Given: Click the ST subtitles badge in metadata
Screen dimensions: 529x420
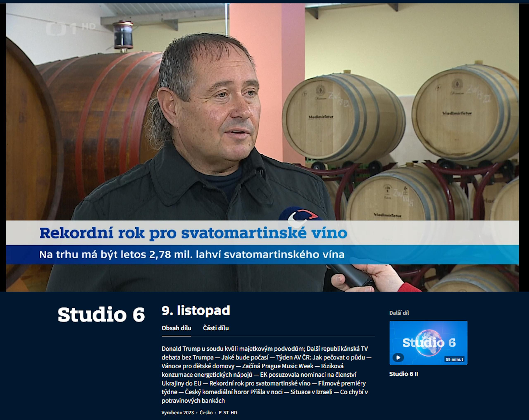Looking at the screenshot, I should click(x=226, y=413).
